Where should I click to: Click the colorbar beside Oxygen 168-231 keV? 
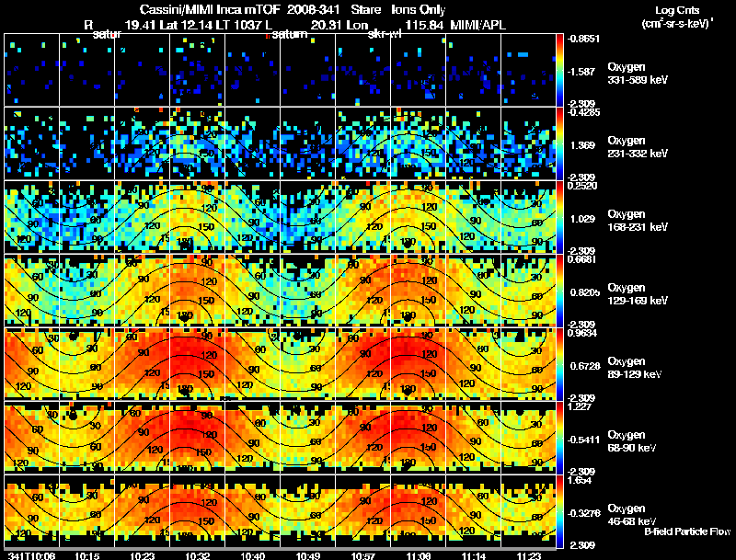[x=559, y=217]
